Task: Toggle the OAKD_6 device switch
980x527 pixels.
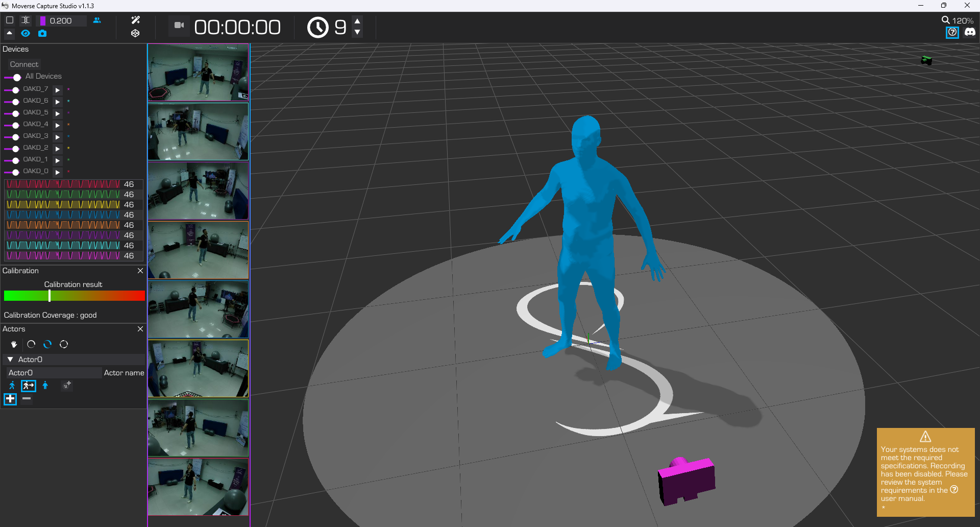Action: coord(12,102)
